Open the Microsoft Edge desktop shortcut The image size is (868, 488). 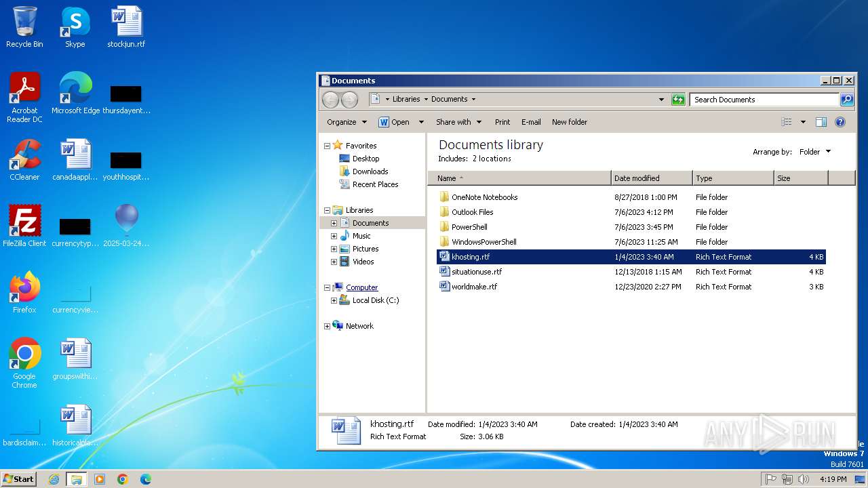pos(75,94)
